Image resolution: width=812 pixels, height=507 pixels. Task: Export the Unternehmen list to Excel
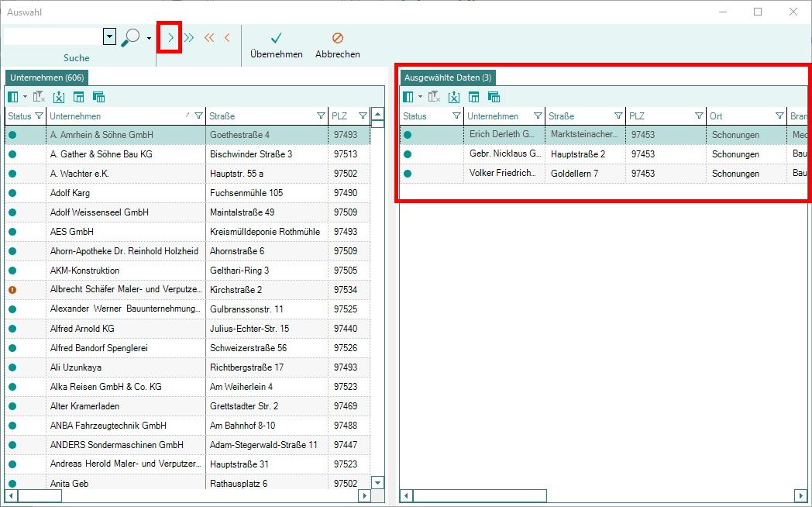click(59, 97)
